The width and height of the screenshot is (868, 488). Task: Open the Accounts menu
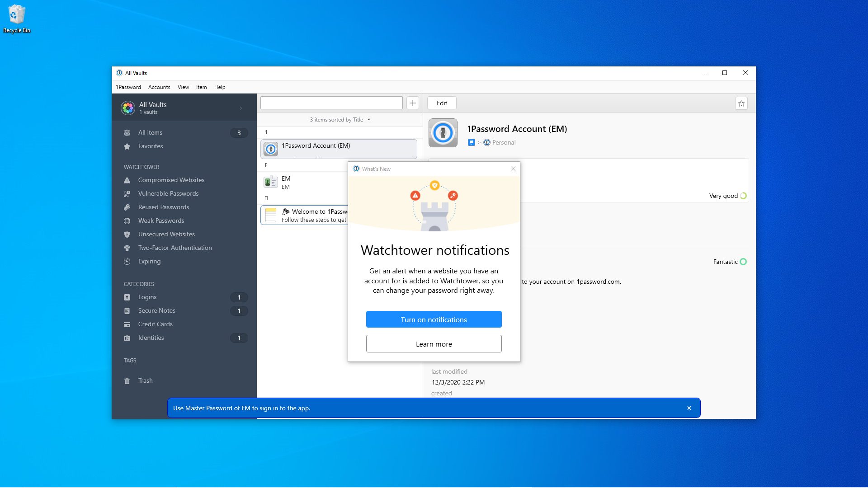pos(159,87)
